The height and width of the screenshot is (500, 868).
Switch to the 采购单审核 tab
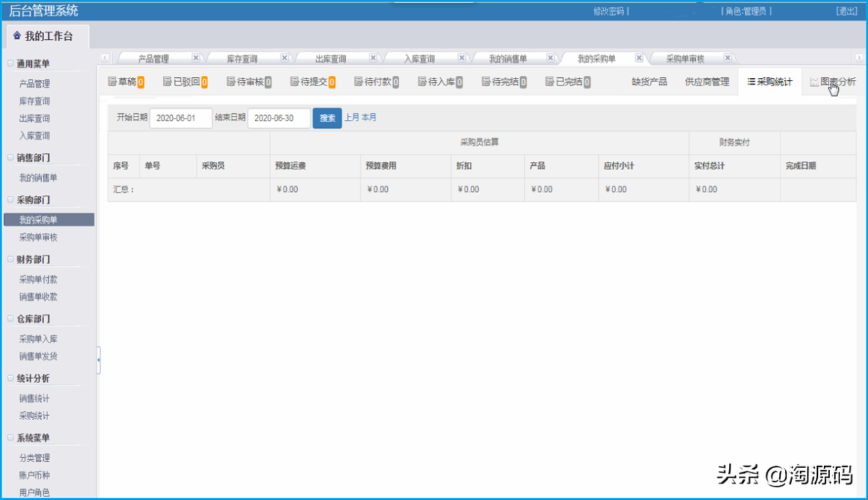(x=685, y=59)
